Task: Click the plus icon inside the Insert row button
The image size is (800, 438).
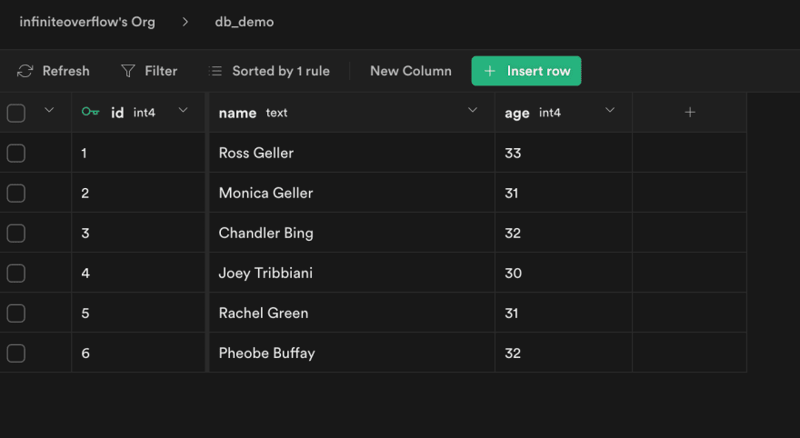Action: click(x=490, y=71)
